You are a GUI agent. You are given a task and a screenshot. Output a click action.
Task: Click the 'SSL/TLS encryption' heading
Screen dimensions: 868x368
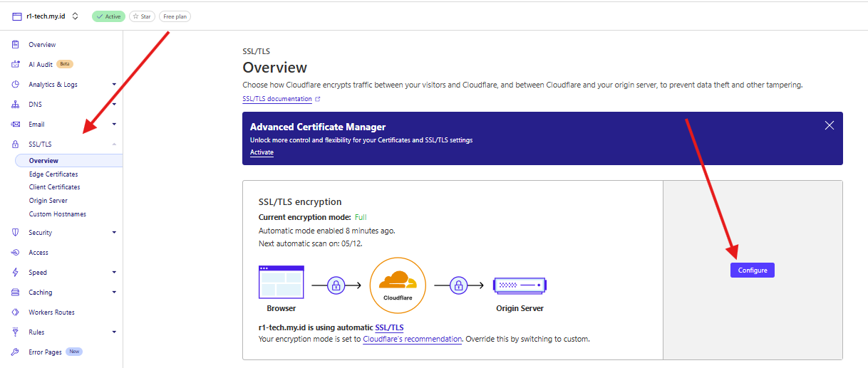(300, 202)
